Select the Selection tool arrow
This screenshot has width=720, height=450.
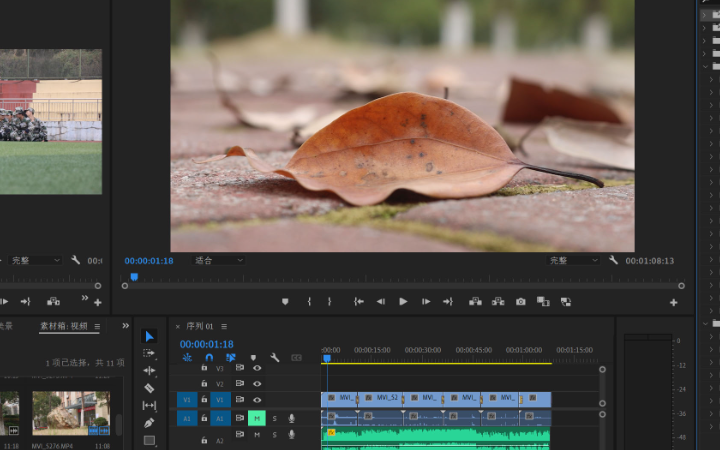click(149, 336)
